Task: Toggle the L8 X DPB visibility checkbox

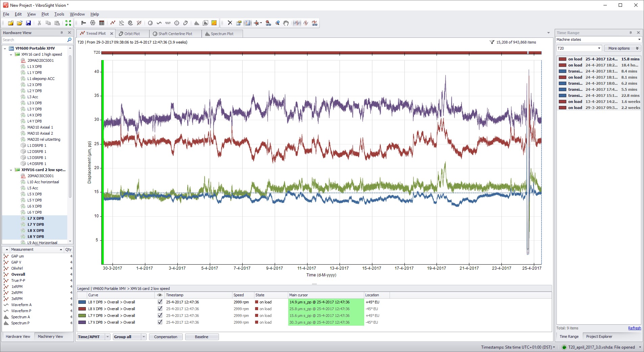Action: click(160, 309)
